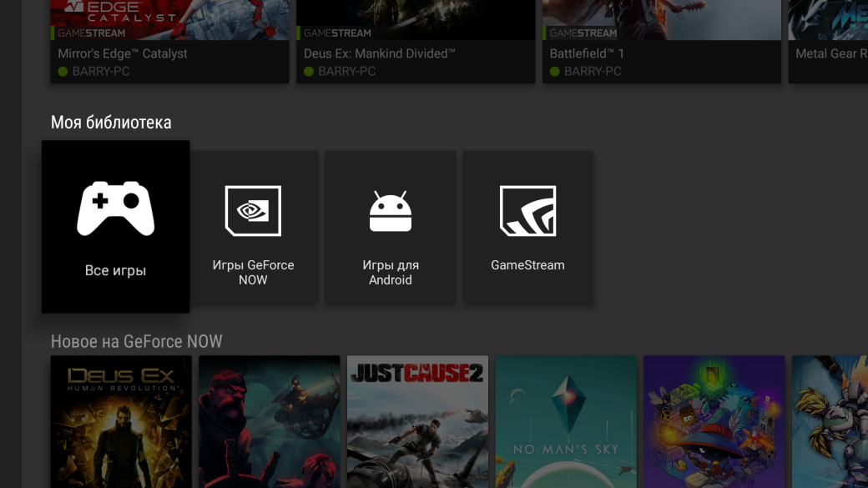Select the Новое на GeForce NOW heading
Viewport: 868px width, 488px height.
pos(137,341)
